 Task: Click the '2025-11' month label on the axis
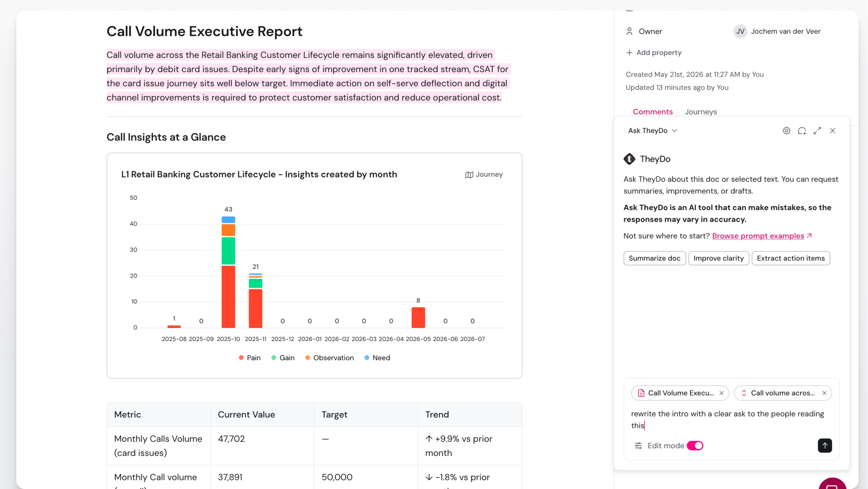click(255, 339)
